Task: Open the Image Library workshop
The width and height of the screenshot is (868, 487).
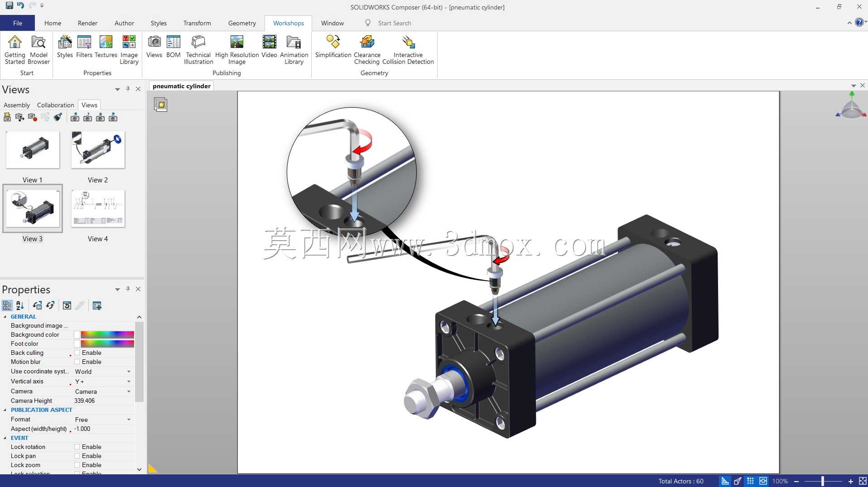Action: tap(129, 50)
